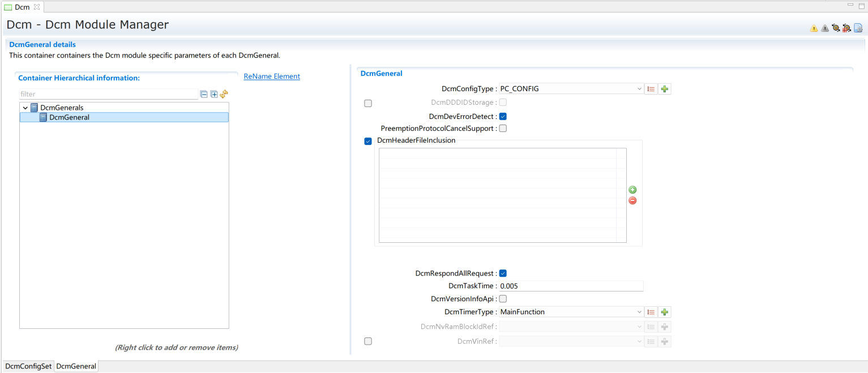Enable PreemptionProtocolCancelSupport checkbox
The height and width of the screenshot is (373, 868).
click(x=503, y=128)
